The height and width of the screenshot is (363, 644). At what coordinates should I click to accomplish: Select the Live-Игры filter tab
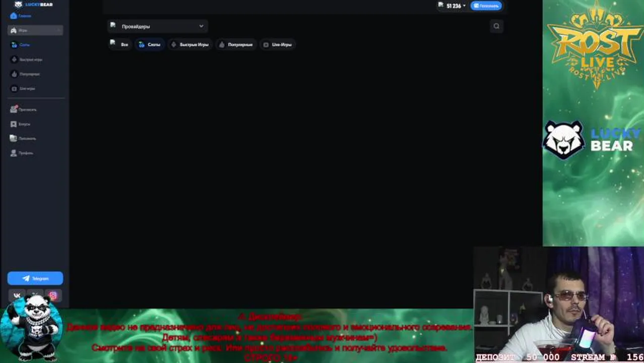(x=278, y=44)
